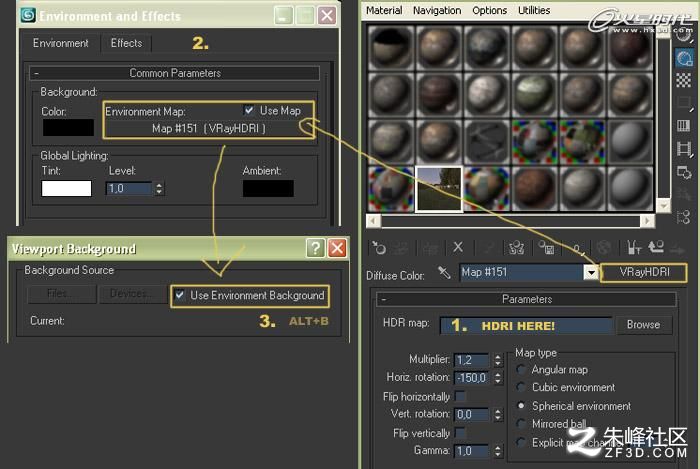Click the white Tint color swatch
This screenshot has width=700, height=469.
point(66,188)
